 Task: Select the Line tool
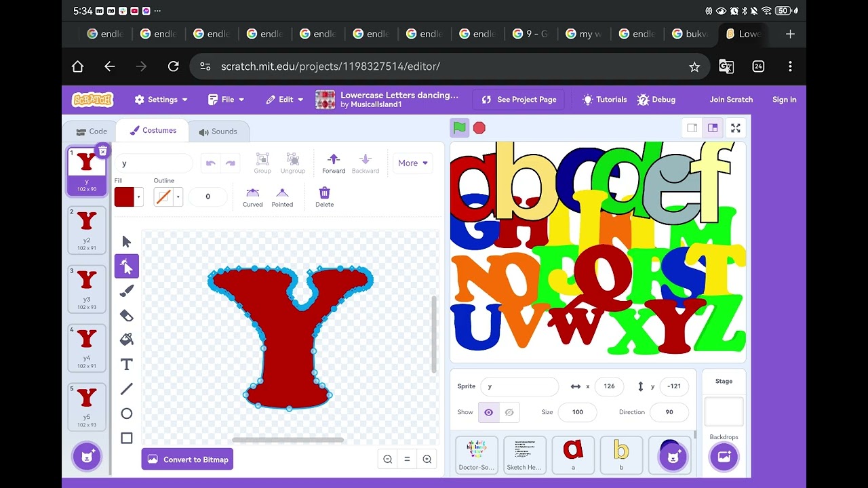[x=127, y=389]
